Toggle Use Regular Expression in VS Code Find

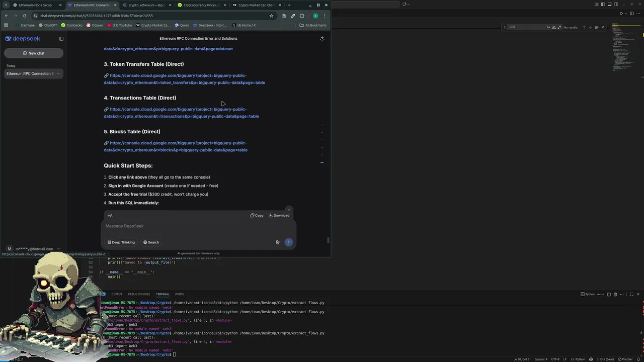558,27
